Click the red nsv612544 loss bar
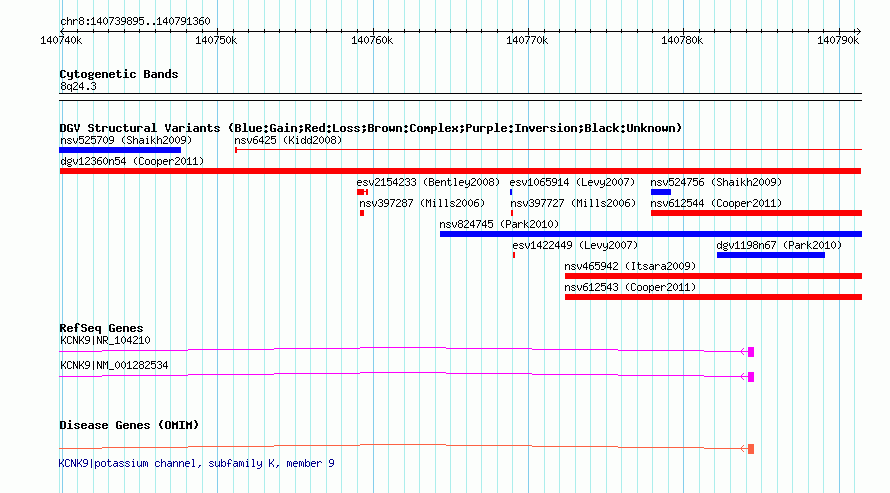Screen dimensions: 890x493 click(x=757, y=213)
